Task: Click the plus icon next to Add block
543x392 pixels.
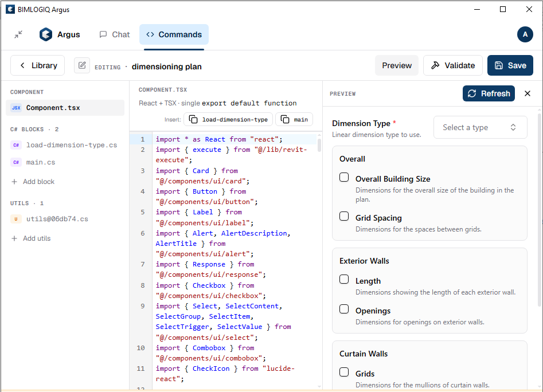Action: (x=14, y=182)
